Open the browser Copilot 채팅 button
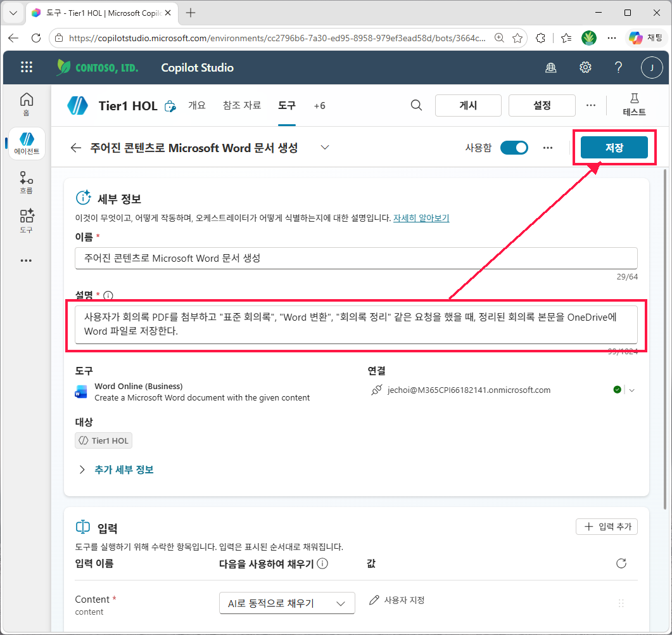 tap(645, 38)
